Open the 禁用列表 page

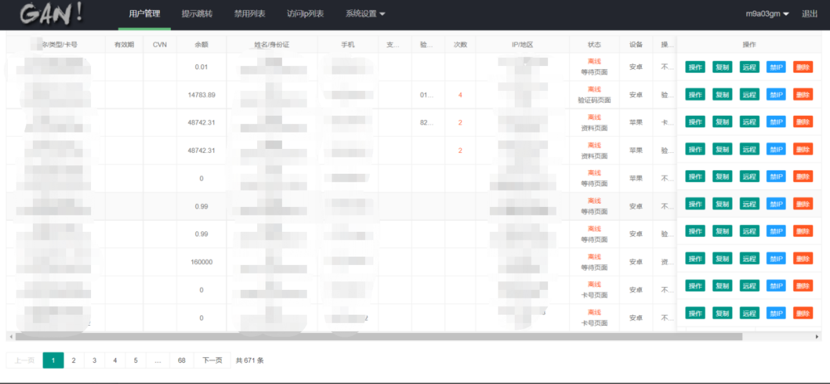(x=250, y=14)
